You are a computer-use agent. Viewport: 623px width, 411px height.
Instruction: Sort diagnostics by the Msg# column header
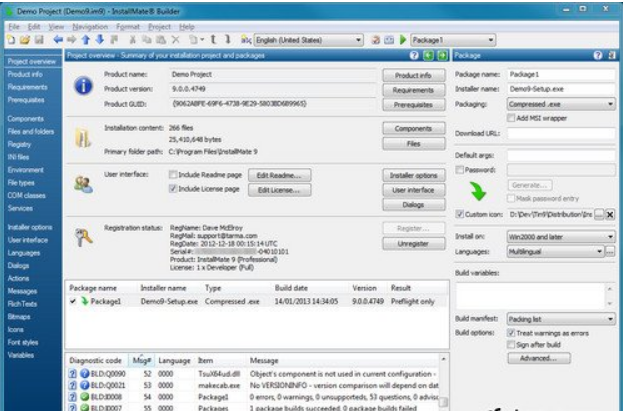coord(141,361)
